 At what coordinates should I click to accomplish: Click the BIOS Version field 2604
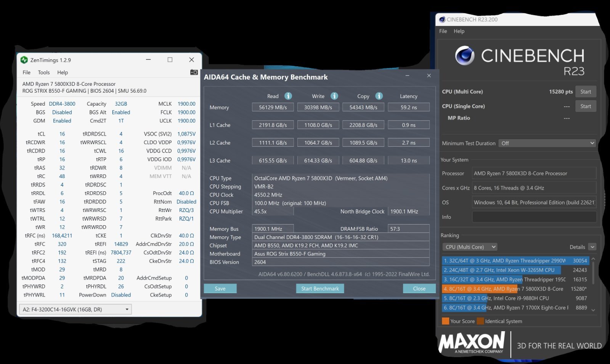(341, 262)
